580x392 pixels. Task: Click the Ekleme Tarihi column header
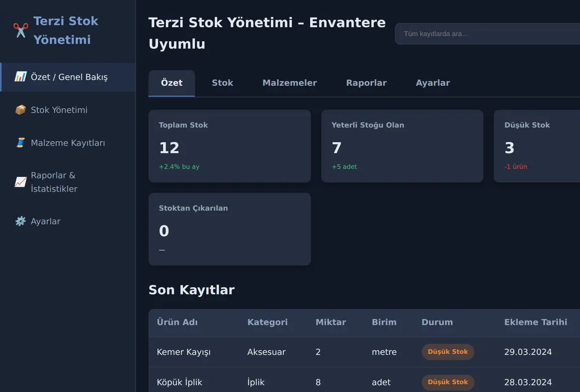click(x=536, y=322)
